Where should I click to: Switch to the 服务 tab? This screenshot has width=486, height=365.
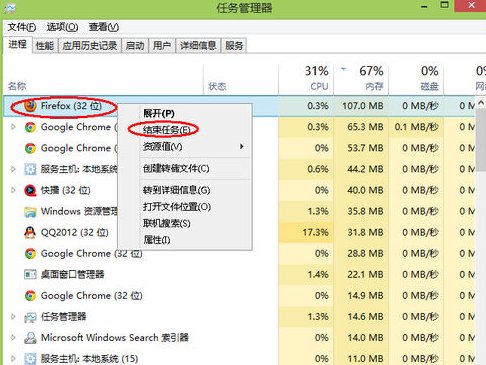(x=234, y=46)
